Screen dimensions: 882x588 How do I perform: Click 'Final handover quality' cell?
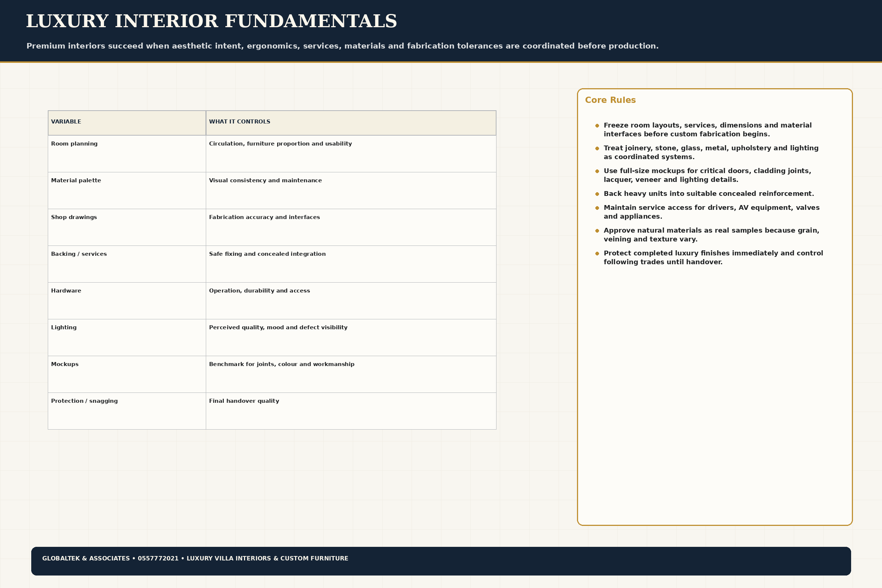click(351, 411)
